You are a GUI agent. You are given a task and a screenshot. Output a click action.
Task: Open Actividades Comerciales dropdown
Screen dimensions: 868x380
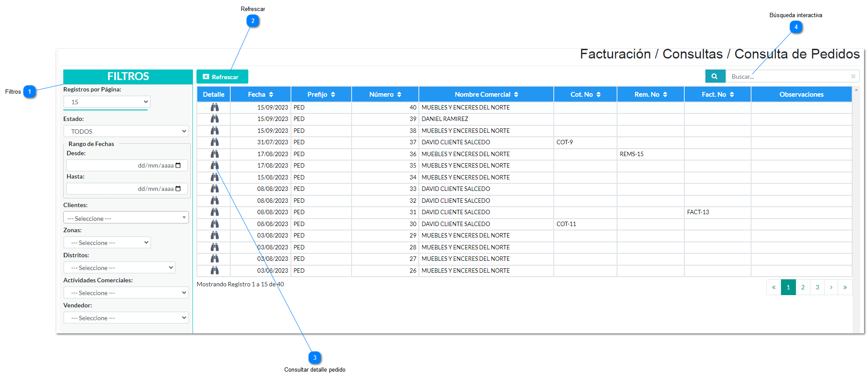[126, 292]
